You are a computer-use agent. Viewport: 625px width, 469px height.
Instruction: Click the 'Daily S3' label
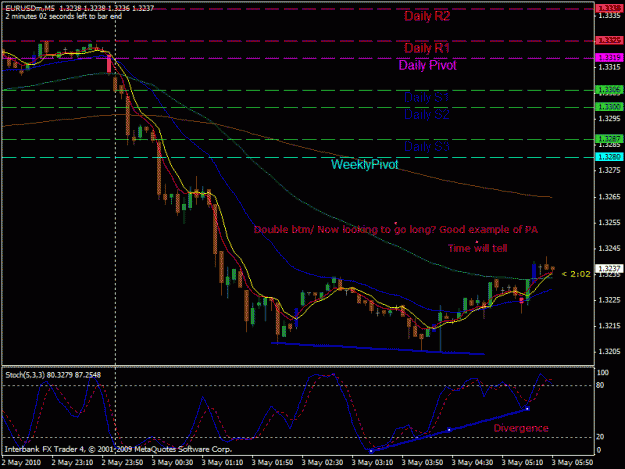426,146
